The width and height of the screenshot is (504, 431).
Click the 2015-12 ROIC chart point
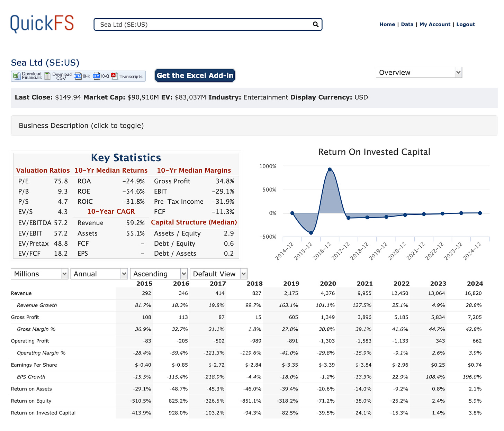tap(311, 233)
